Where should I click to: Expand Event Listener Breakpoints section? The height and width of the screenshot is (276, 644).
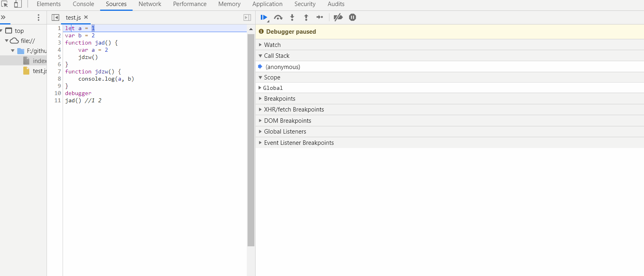tap(449, 143)
